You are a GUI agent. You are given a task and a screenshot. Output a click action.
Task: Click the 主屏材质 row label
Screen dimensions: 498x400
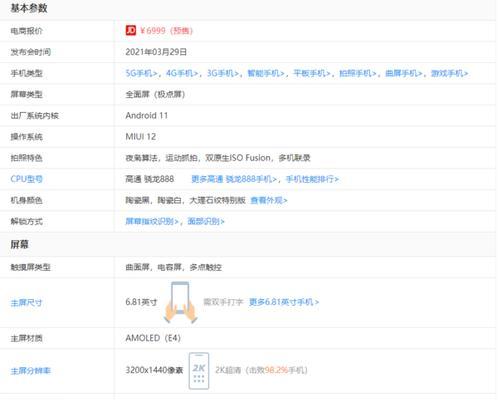(x=27, y=339)
